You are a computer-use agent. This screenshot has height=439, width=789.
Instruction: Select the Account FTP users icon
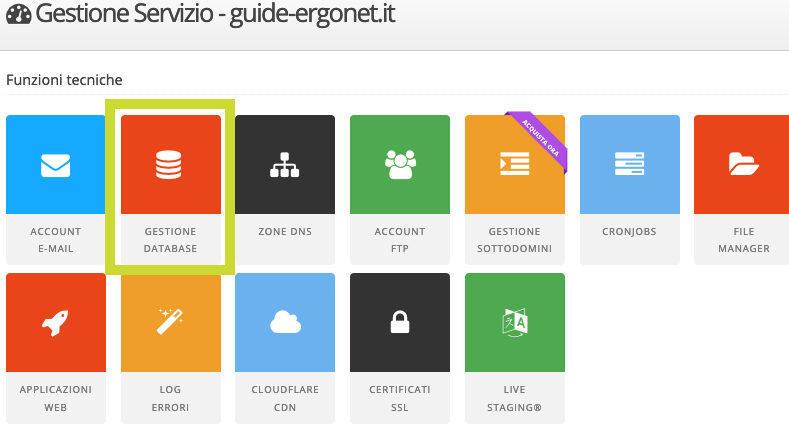click(399, 164)
